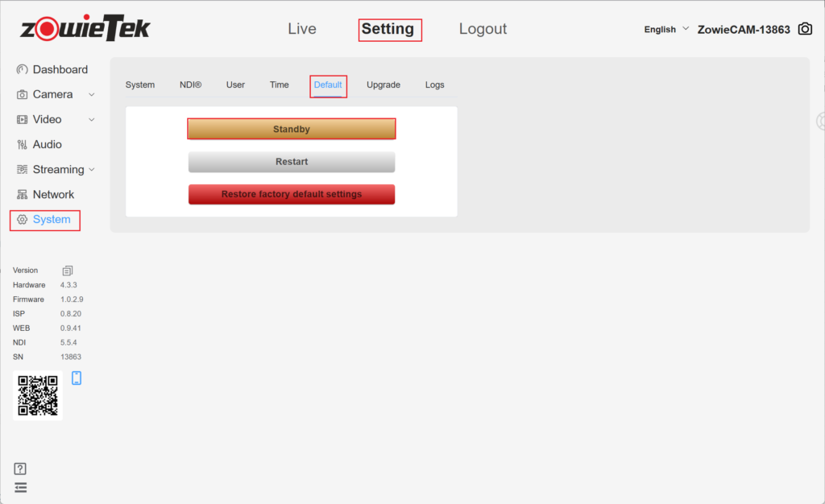
Task: Switch to the Upgrade tab
Action: [383, 85]
